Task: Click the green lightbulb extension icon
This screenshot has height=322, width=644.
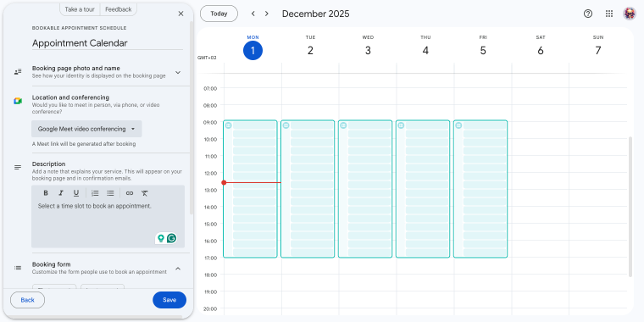Action: 161,238
